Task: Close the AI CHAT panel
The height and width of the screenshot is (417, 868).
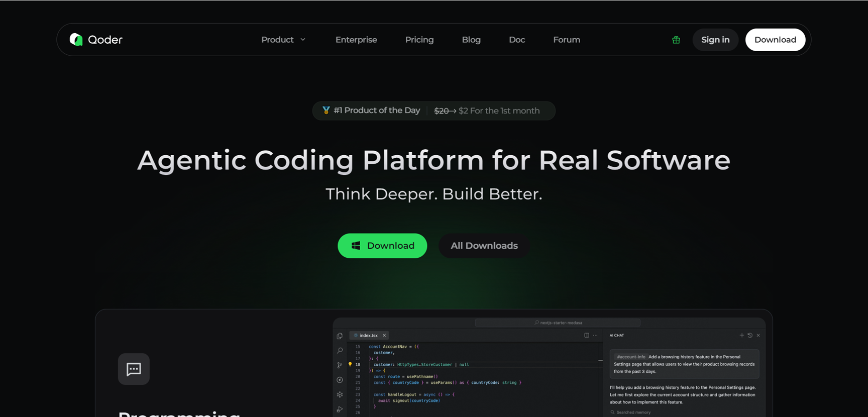Action: (758, 335)
